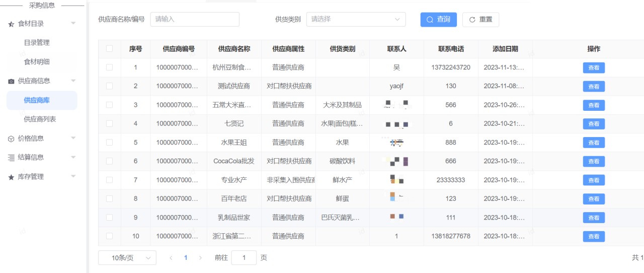Click 查看 for 七贤记 row
Screen dimensions: 644x273
click(594, 124)
